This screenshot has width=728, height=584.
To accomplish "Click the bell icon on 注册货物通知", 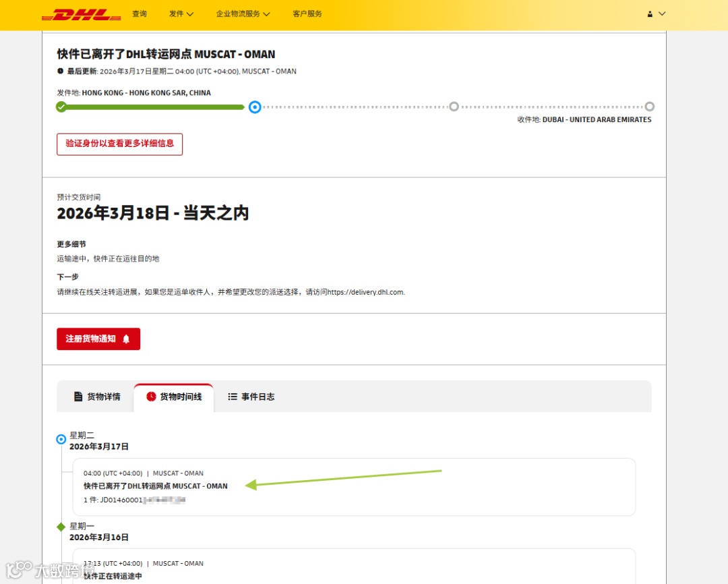I will click(126, 339).
